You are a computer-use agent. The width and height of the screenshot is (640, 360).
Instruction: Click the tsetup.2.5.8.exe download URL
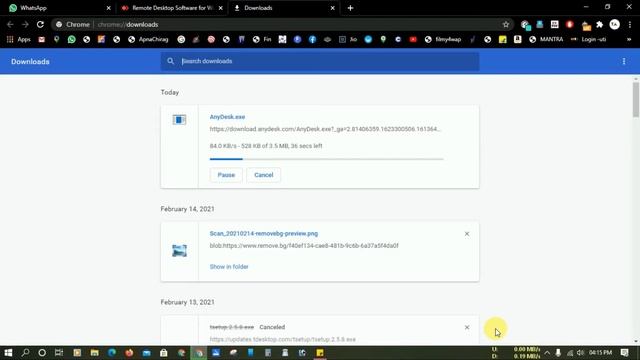click(282, 339)
